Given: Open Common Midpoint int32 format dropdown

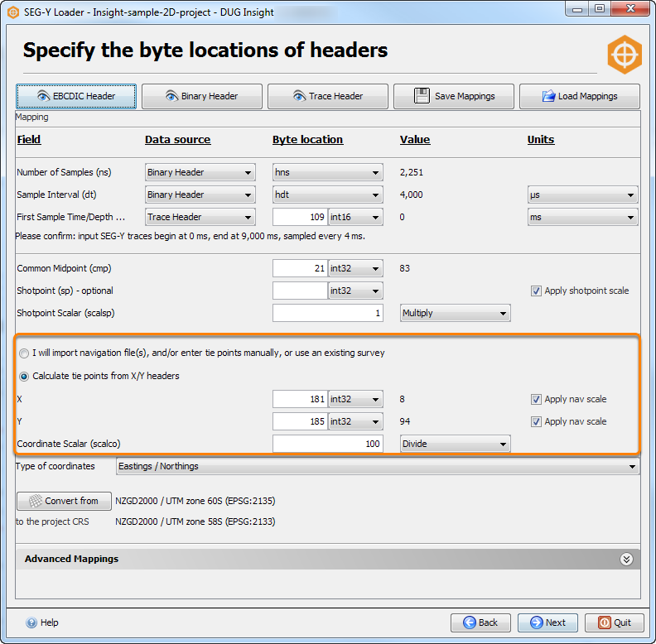Looking at the screenshot, I should (x=355, y=268).
